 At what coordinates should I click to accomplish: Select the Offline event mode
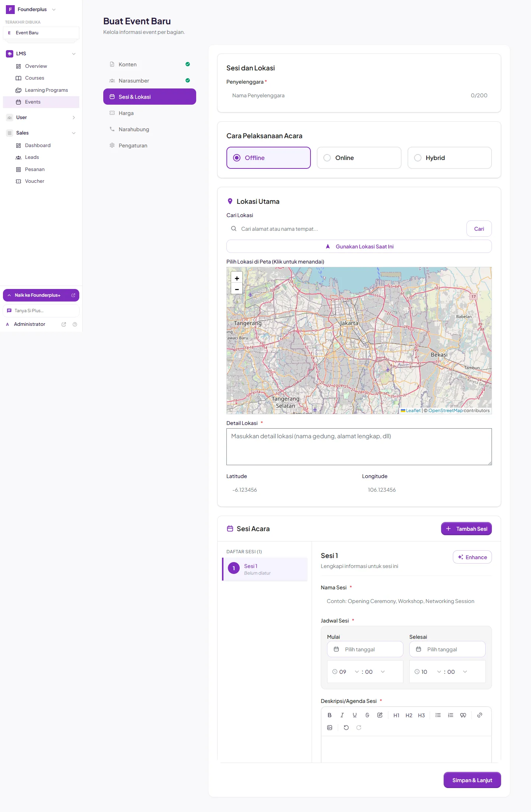268,158
